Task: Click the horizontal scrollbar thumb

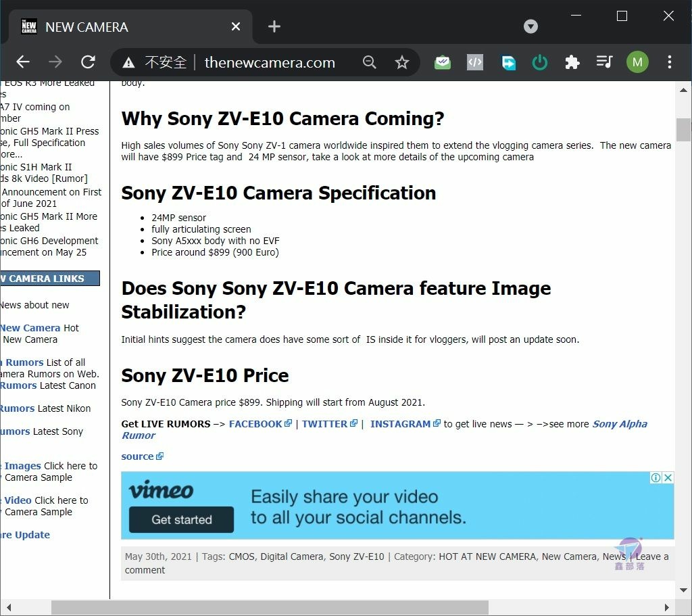Action: click(270, 608)
